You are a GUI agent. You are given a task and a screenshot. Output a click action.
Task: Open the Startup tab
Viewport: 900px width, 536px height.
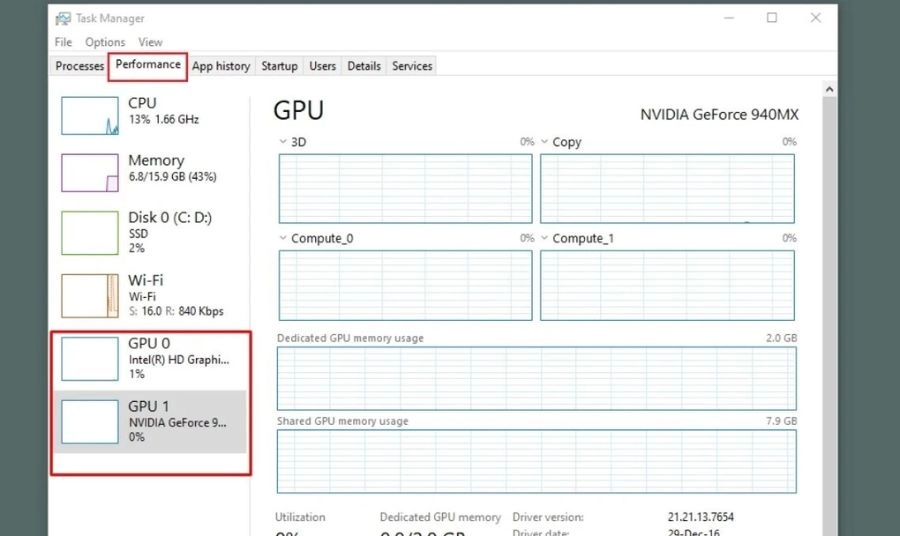tap(280, 66)
